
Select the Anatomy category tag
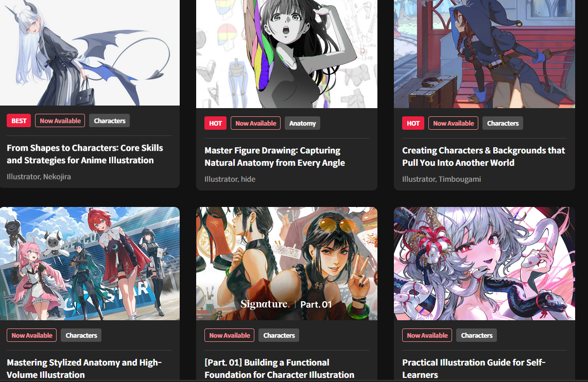coord(302,124)
